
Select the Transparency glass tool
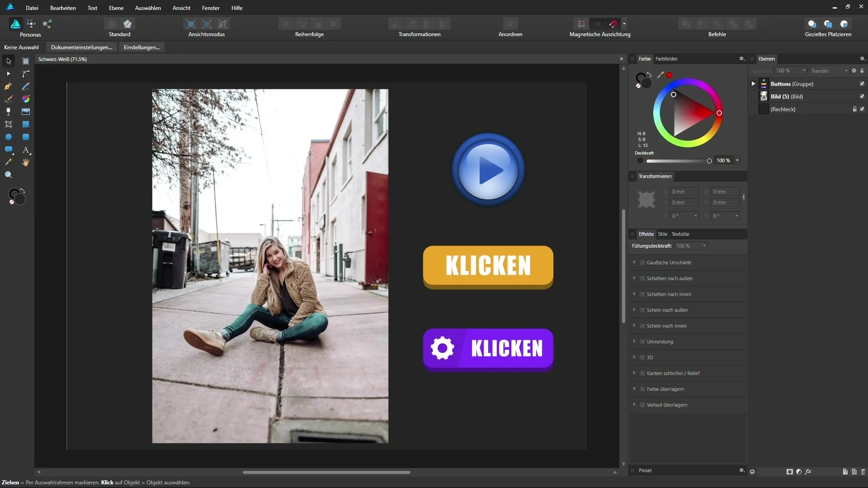(x=9, y=112)
